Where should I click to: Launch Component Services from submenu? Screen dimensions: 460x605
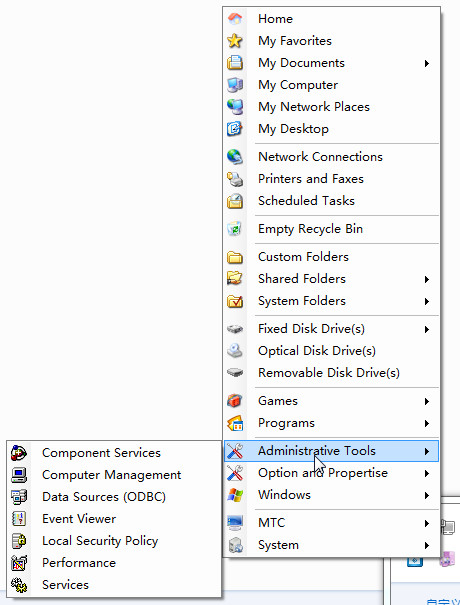point(114,453)
